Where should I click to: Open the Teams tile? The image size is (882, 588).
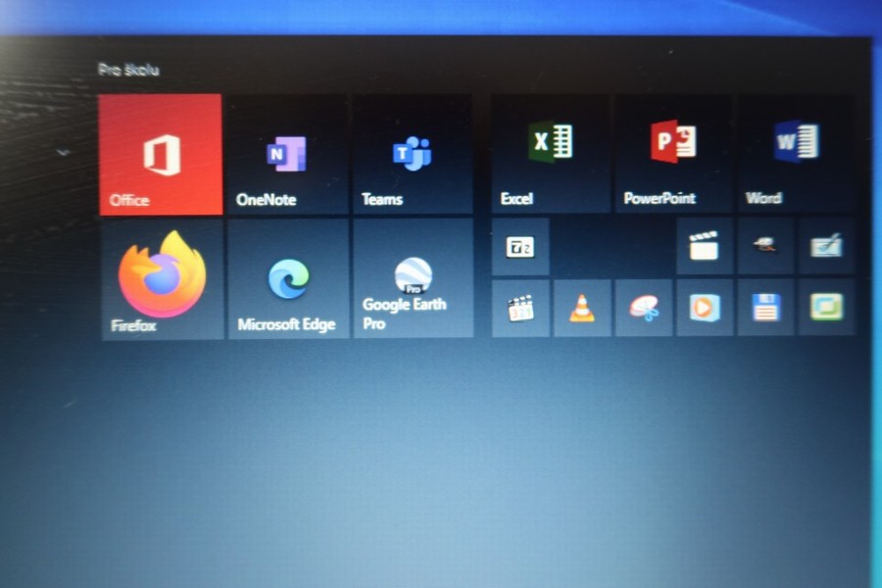point(413,154)
